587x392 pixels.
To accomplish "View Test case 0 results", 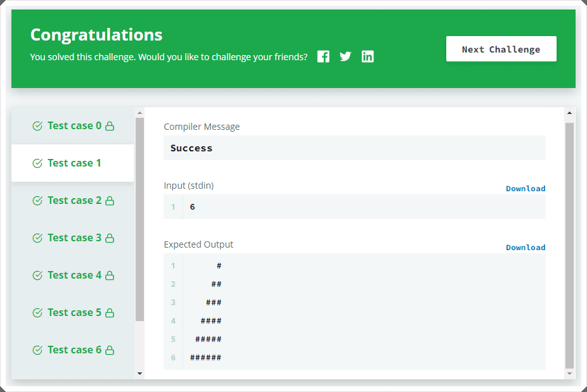I will pos(72,125).
